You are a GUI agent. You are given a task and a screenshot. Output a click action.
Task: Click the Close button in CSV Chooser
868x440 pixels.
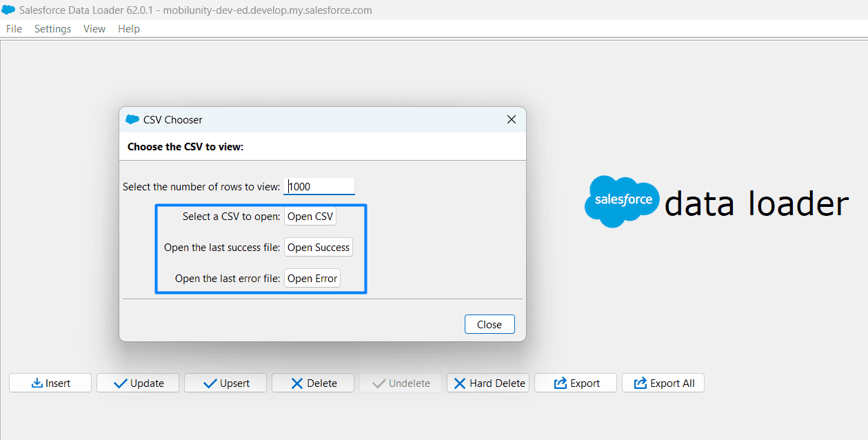pyautogui.click(x=489, y=325)
